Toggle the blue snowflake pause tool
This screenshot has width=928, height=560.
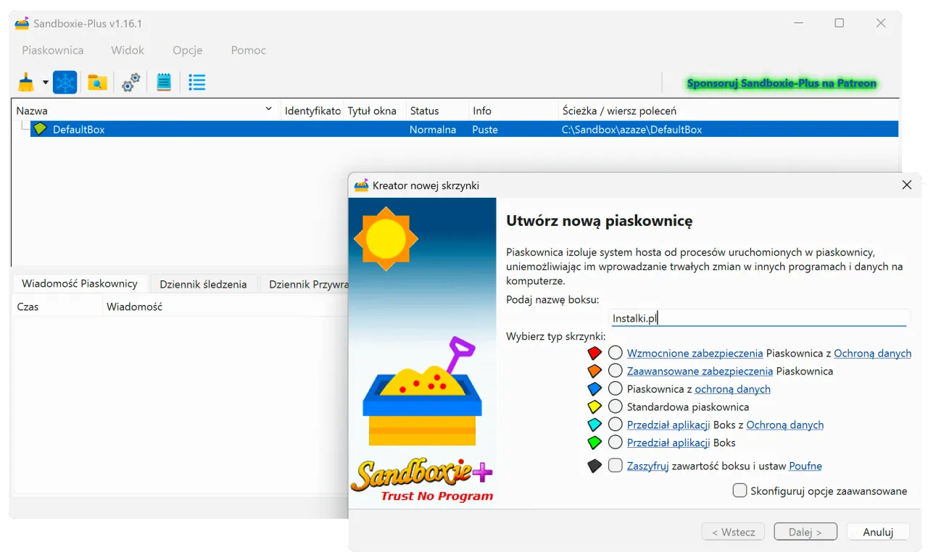65,82
